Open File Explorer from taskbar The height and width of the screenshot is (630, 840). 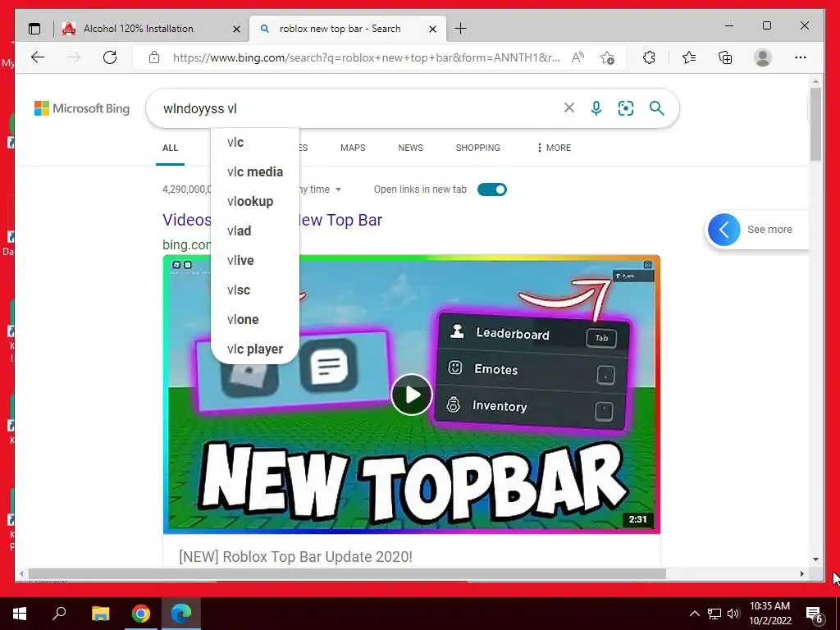point(100,614)
